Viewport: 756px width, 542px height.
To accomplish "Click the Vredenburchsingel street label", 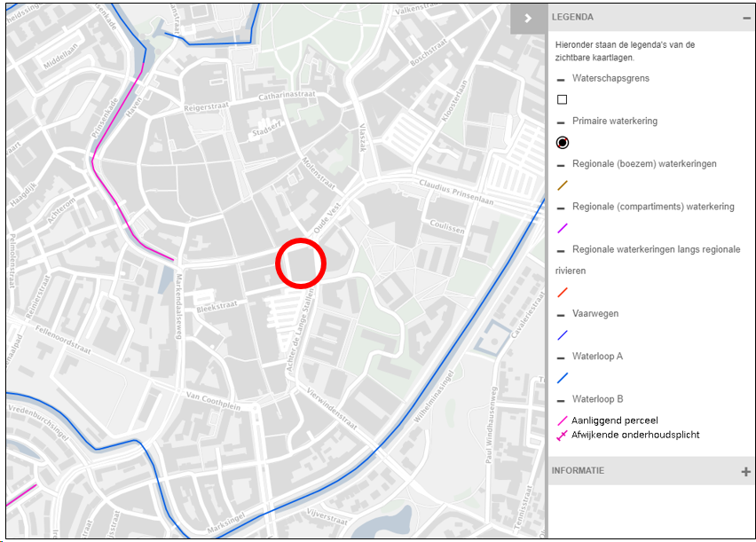I will tap(38, 422).
